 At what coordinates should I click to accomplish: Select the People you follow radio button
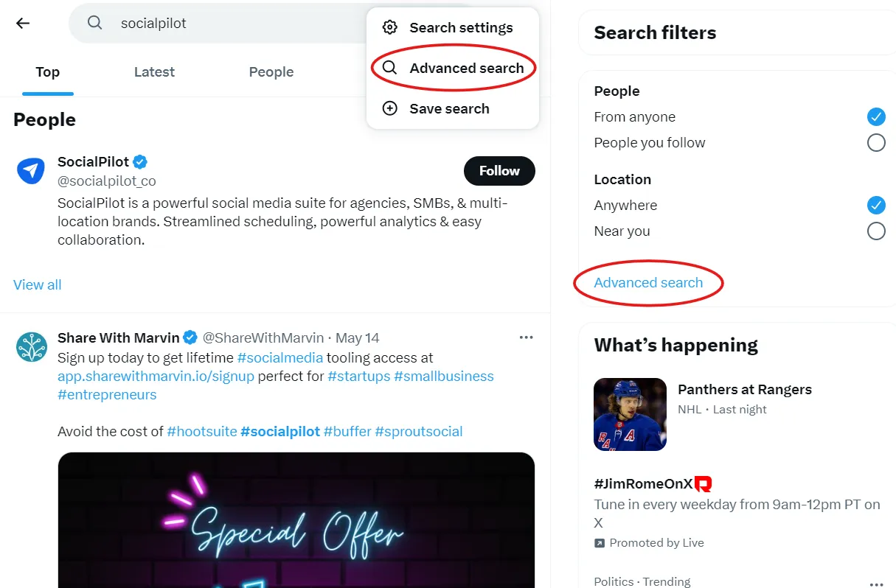[x=876, y=142]
